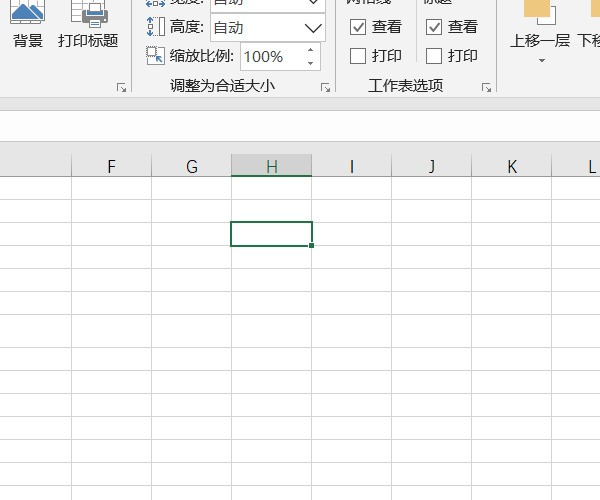The height and width of the screenshot is (500, 600).
Task: Increase scale percentage with up arrow
Action: (x=311, y=50)
